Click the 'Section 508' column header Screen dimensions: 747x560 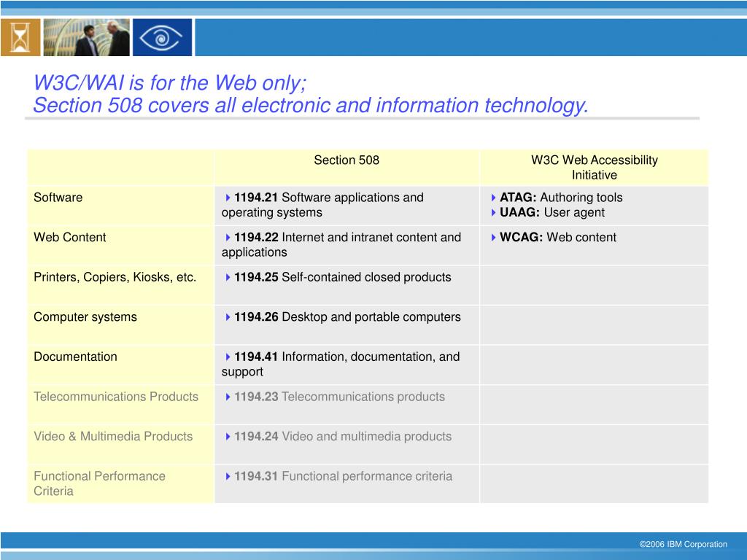click(347, 160)
